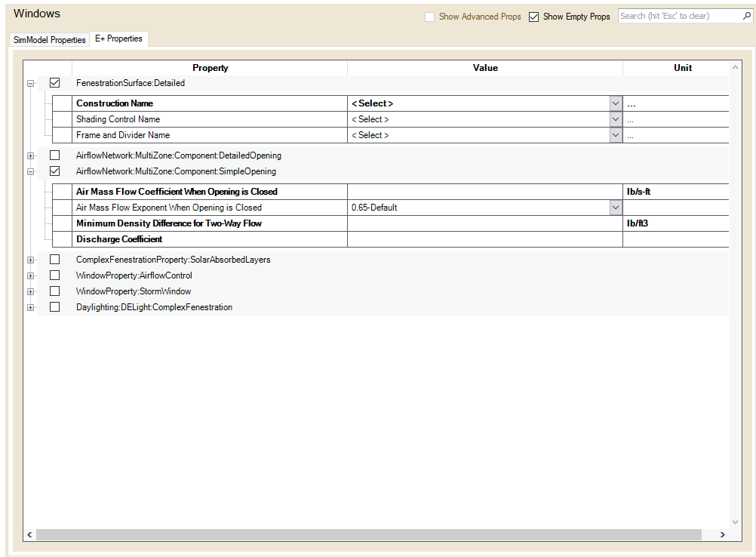
Task: Expand WindowProperty:AirflowControl node
Action: click(30, 275)
